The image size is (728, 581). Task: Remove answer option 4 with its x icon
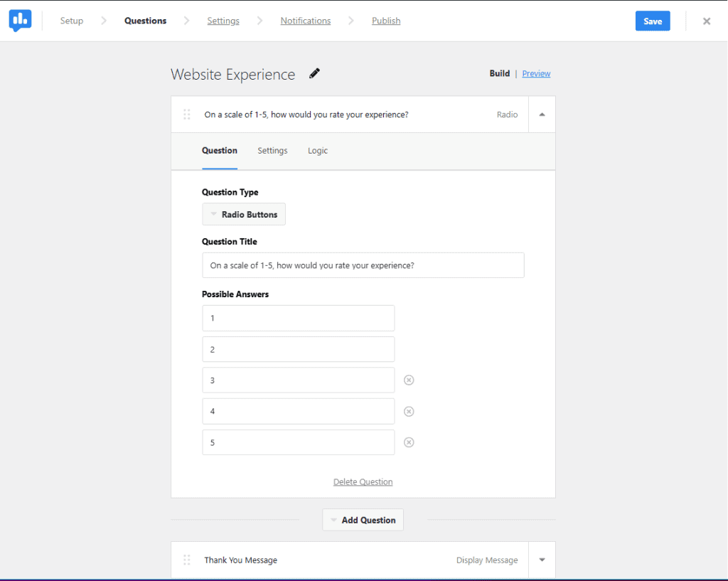409,411
